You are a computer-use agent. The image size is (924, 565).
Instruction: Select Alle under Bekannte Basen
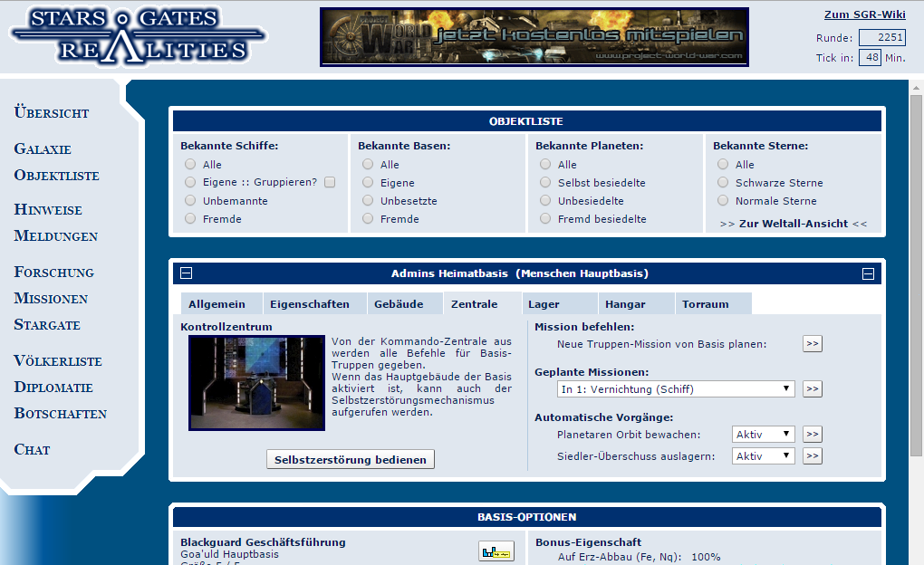click(368, 164)
